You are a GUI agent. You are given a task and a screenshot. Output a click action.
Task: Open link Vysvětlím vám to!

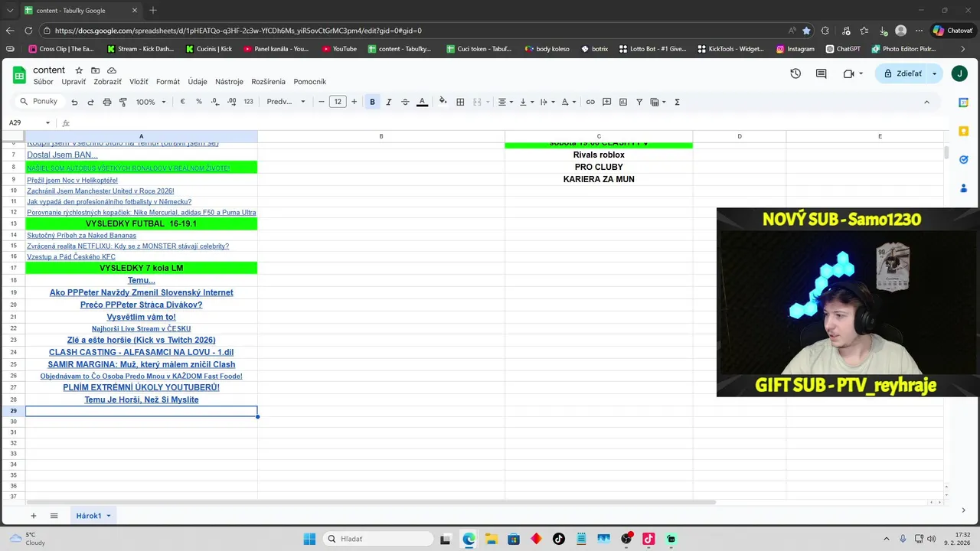point(142,317)
